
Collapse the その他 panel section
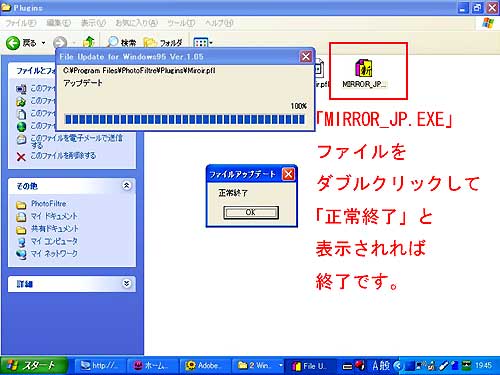126,186
